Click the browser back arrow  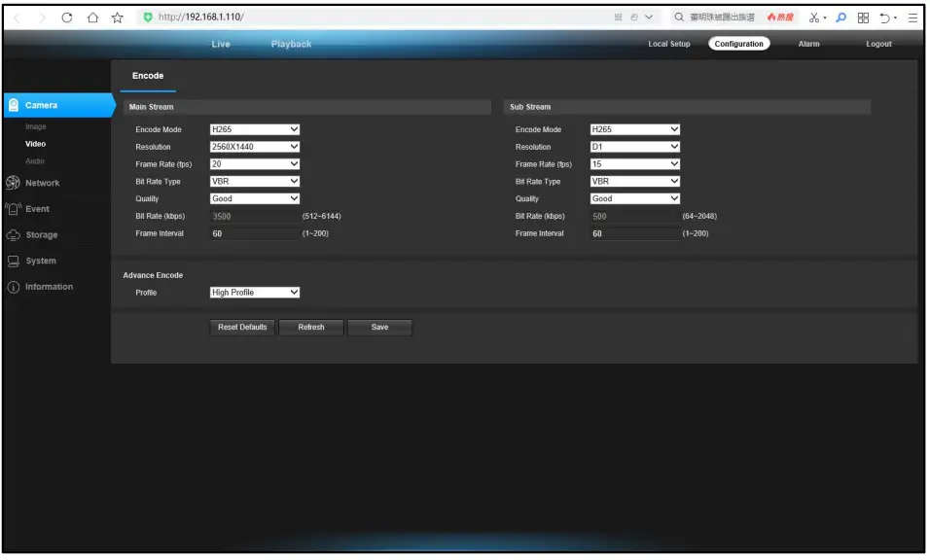(x=17, y=17)
